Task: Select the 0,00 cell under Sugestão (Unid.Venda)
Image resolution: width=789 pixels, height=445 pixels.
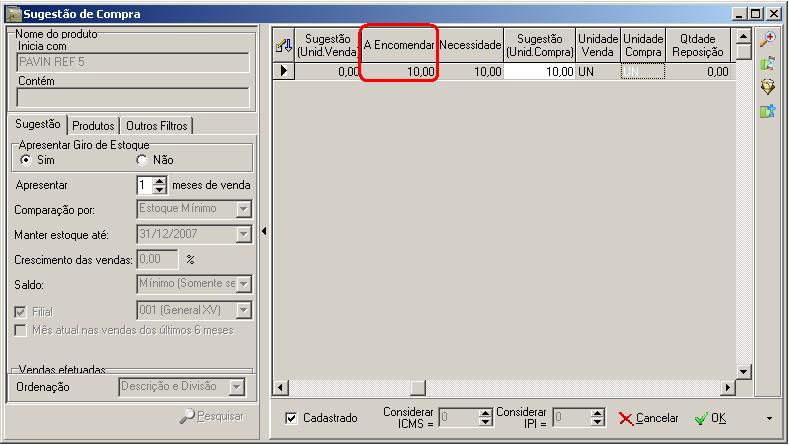Action: point(328,71)
